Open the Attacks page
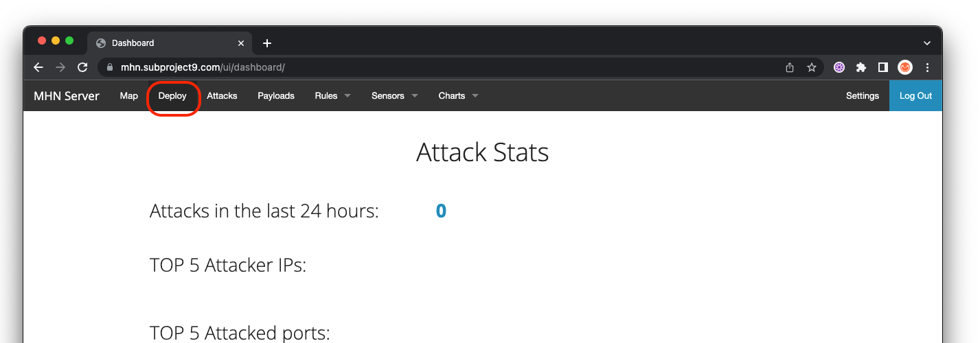980x343 pixels. 222,96
